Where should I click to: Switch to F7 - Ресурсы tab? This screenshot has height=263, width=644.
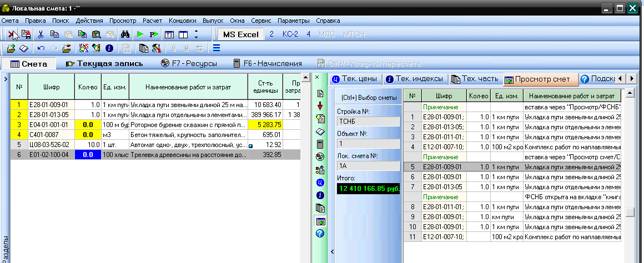coord(189,64)
